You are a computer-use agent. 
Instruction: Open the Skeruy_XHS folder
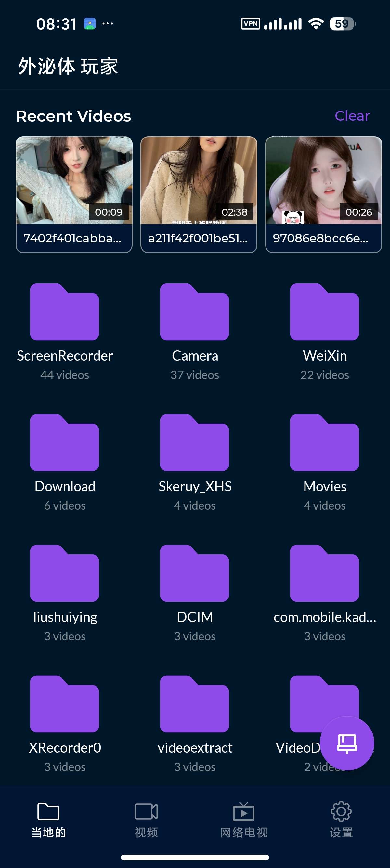click(x=195, y=442)
